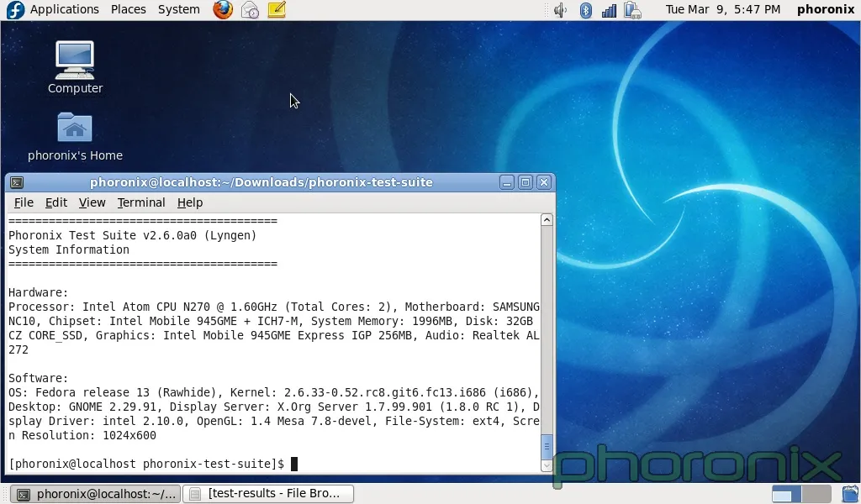Open the terminal Edit menu
This screenshot has width=861, height=504.
[x=56, y=202]
